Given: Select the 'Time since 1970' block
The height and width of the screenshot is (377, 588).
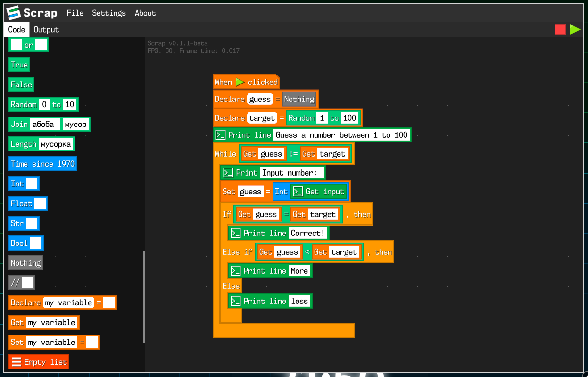Looking at the screenshot, I should [x=42, y=164].
